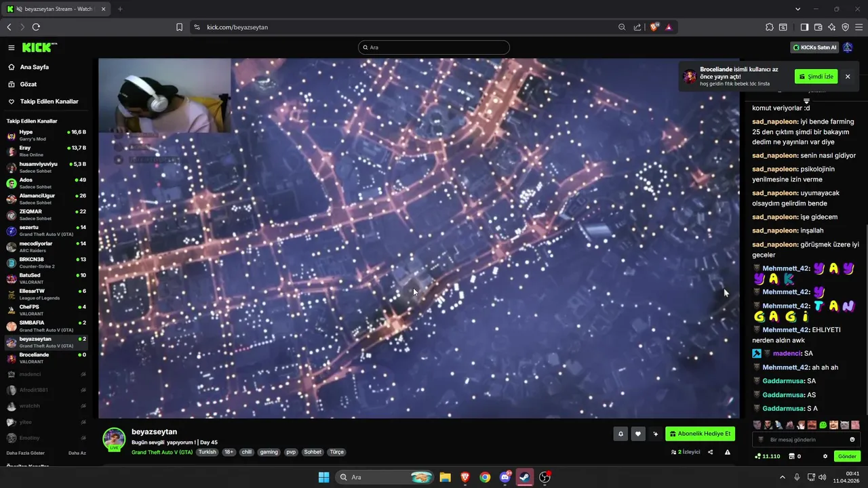Open the chat shop icon
Viewport: 868px width, 488px height.
point(791,456)
